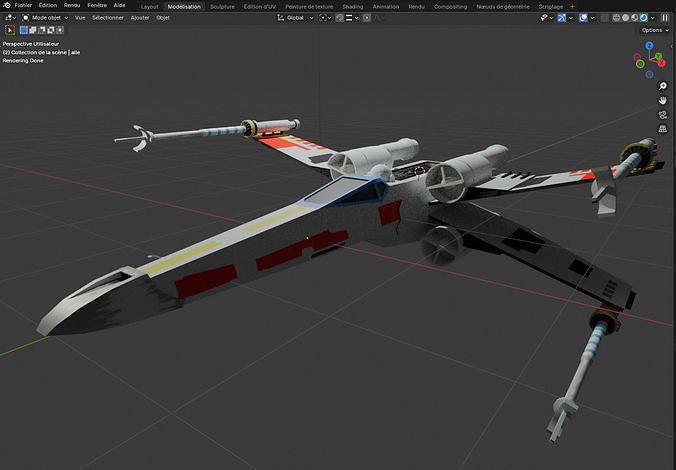Viewport: 676px width, 470px height.
Task: Click the Blender logo icon
Action: click(6, 5)
